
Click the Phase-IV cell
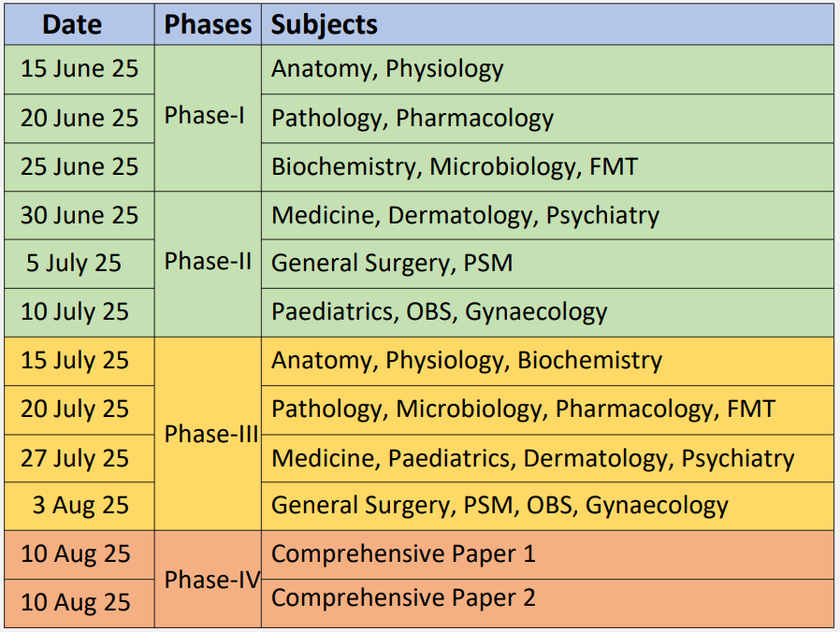coord(211,580)
